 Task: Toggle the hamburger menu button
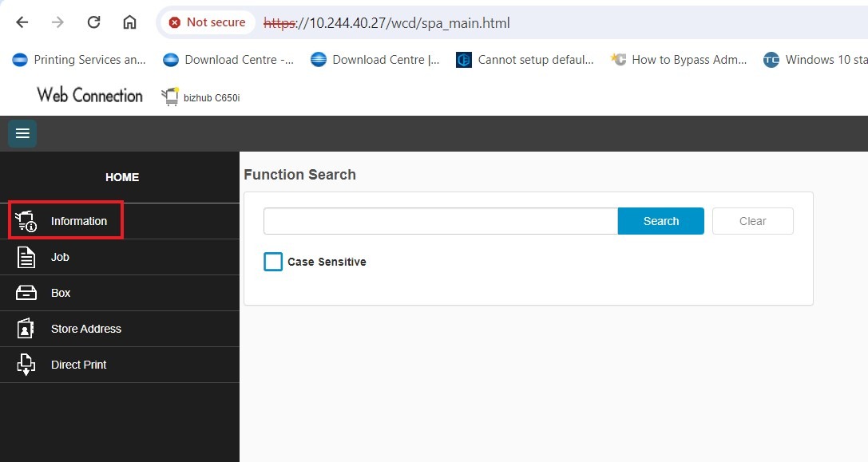22,133
